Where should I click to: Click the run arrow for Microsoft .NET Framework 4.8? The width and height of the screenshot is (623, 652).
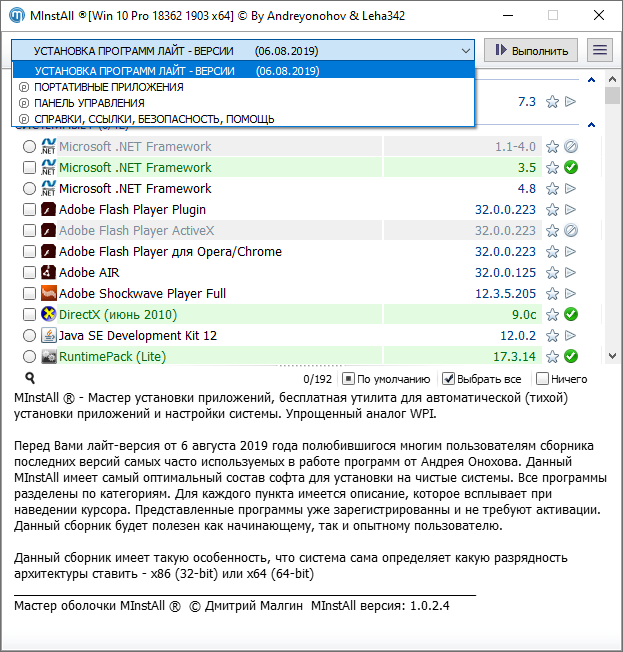pos(571,189)
